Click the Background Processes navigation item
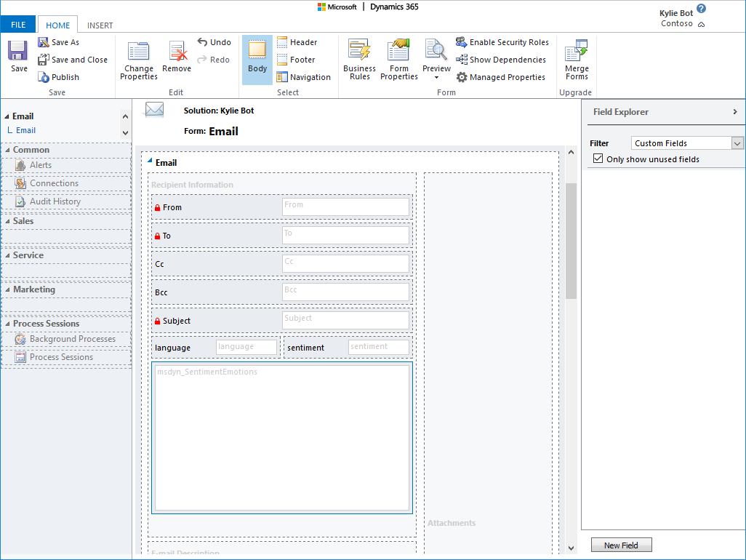Screen dimensions: 746x560 tap(67, 339)
